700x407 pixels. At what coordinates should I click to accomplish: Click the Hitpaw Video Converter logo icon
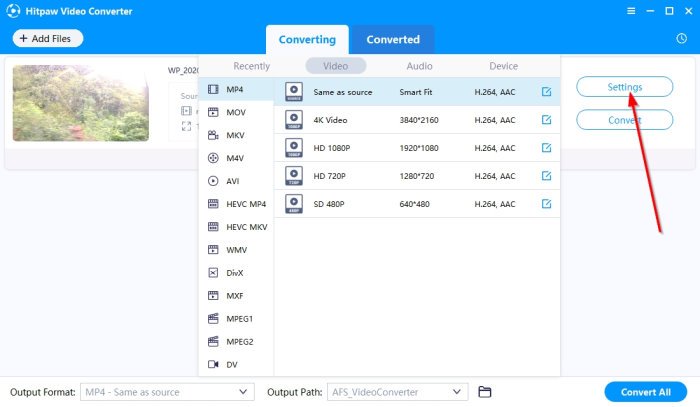pyautogui.click(x=13, y=11)
